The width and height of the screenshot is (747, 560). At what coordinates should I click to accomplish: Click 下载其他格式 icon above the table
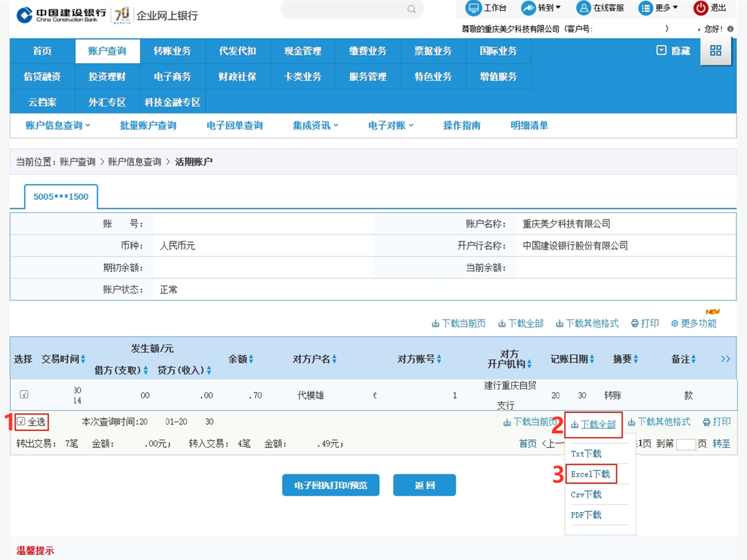[560, 324]
